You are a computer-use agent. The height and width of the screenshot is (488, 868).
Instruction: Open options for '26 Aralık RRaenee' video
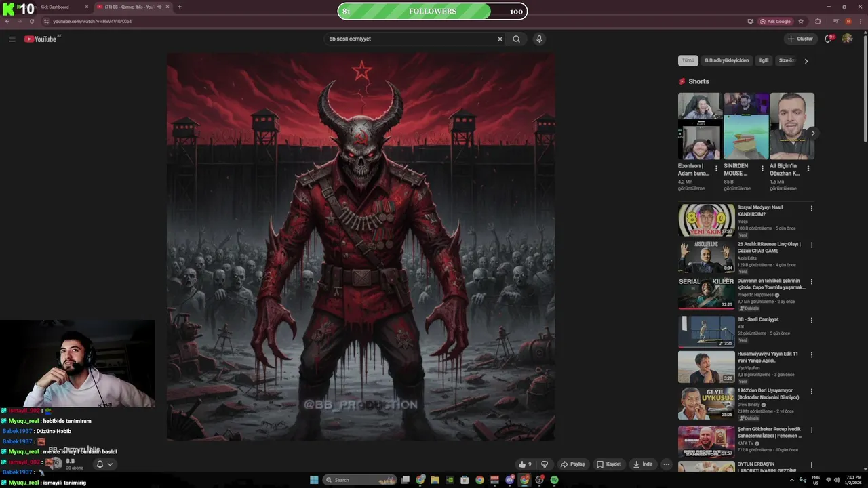[x=811, y=245]
